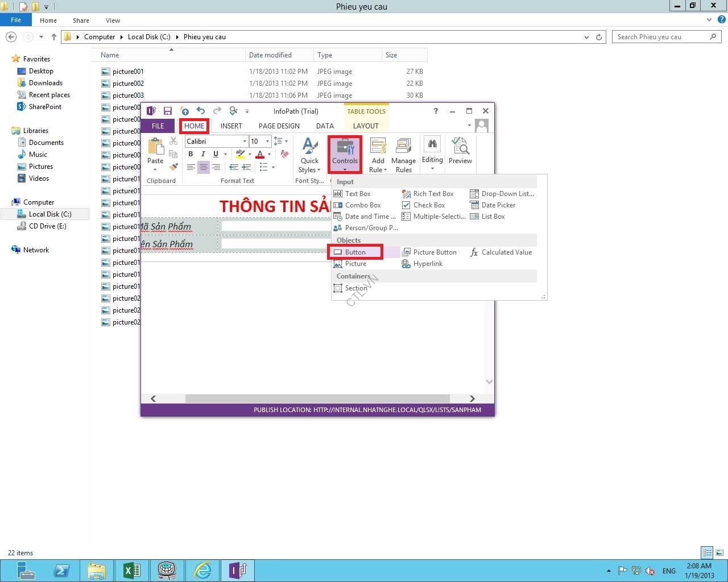Open the Manage Rules tool
Image resolution: width=728 pixels, height=582 pixels.
[403, 155]
